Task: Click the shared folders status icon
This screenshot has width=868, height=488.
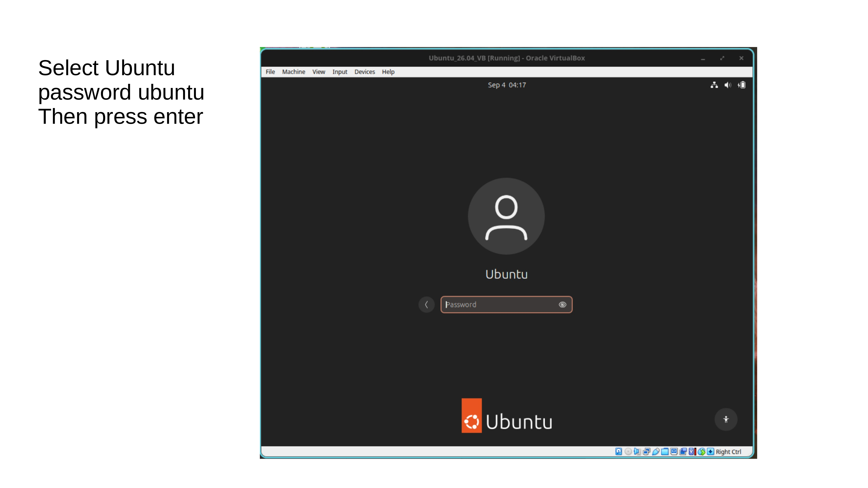Action: click(665, 452)
